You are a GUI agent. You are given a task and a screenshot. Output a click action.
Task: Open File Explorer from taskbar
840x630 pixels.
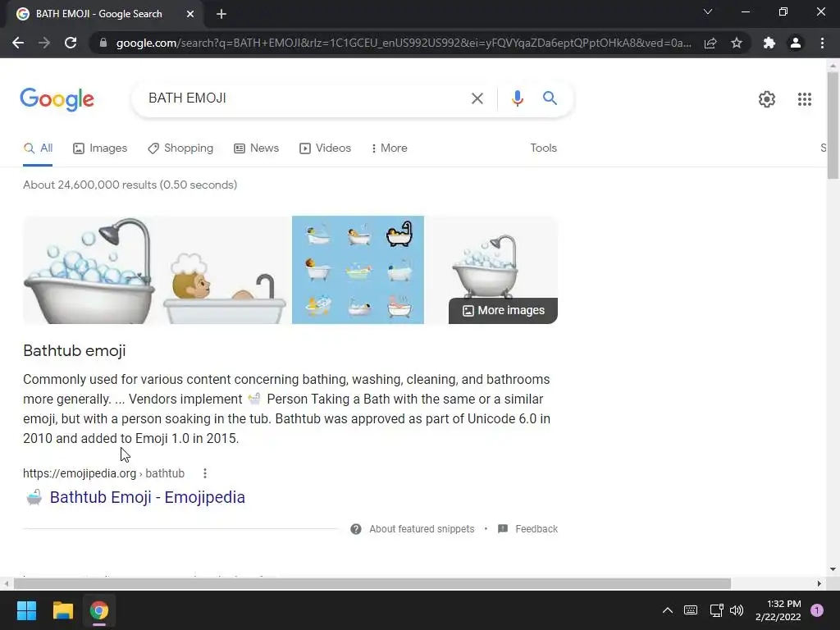[x=62, y=610]
